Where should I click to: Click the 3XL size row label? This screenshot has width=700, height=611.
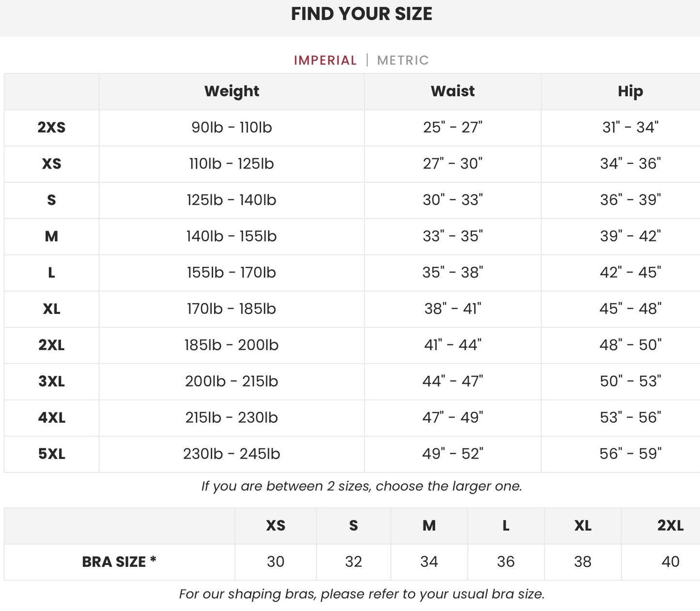click(51, 382)
